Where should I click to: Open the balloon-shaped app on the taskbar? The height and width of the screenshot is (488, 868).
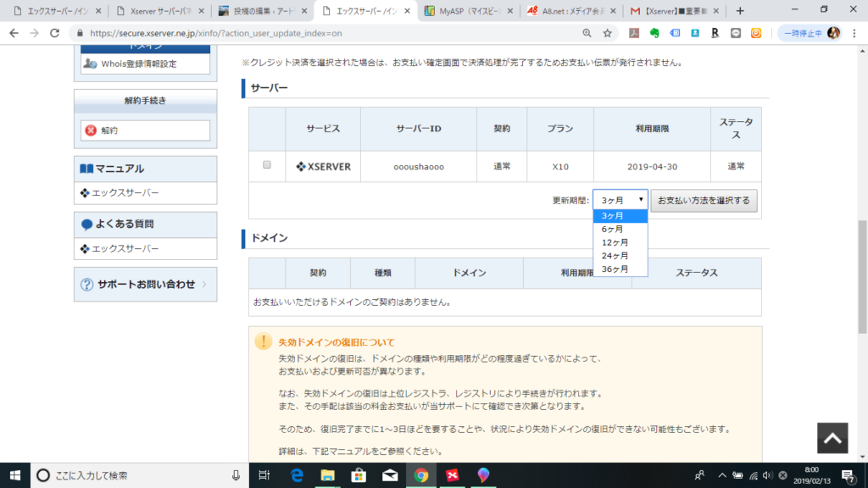tap(483, 475)
